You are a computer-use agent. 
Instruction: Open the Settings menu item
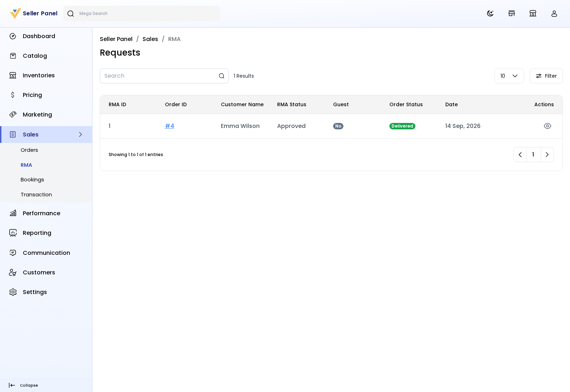46,292
